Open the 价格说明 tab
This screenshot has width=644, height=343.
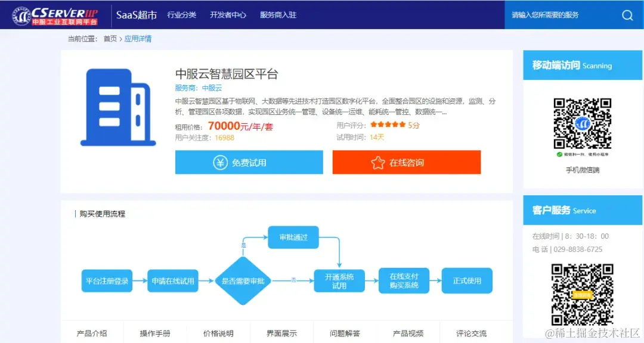pyautogui.click(x=218, y=333)
